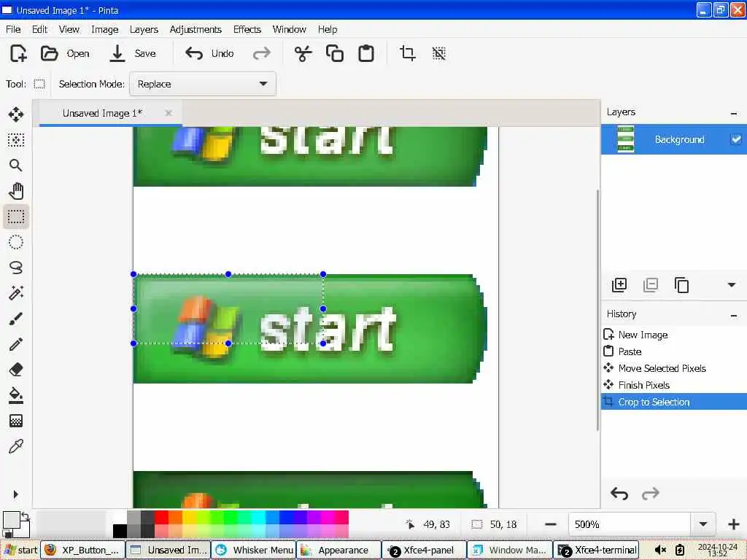Deselect all using toolbar icon
Image resolution: width=747 pixels, height=560 pixels.
coord(438,53)
